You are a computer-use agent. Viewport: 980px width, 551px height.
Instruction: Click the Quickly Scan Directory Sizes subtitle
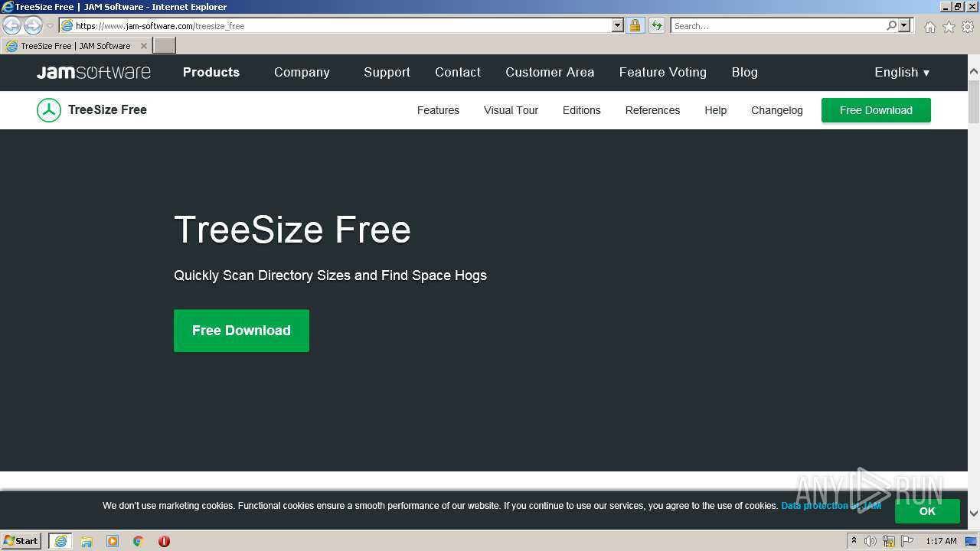(x=330, y=275)
